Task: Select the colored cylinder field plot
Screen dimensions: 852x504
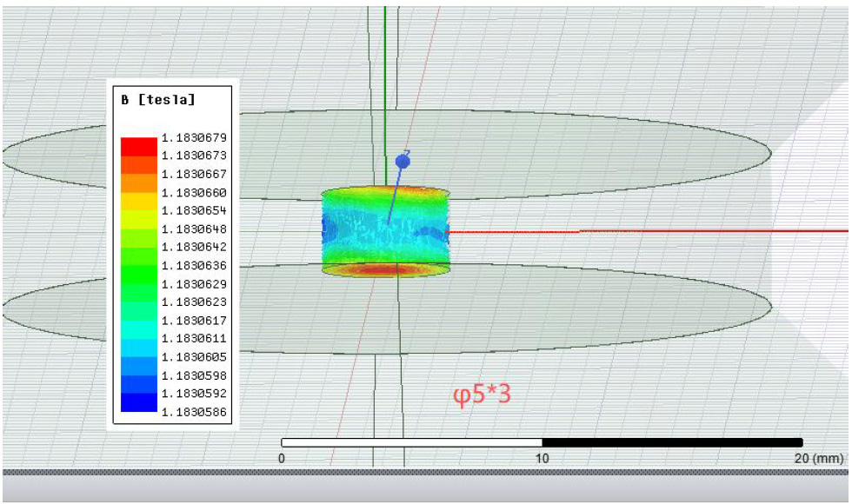Action: pyautogui.click(x=385, y=232)
